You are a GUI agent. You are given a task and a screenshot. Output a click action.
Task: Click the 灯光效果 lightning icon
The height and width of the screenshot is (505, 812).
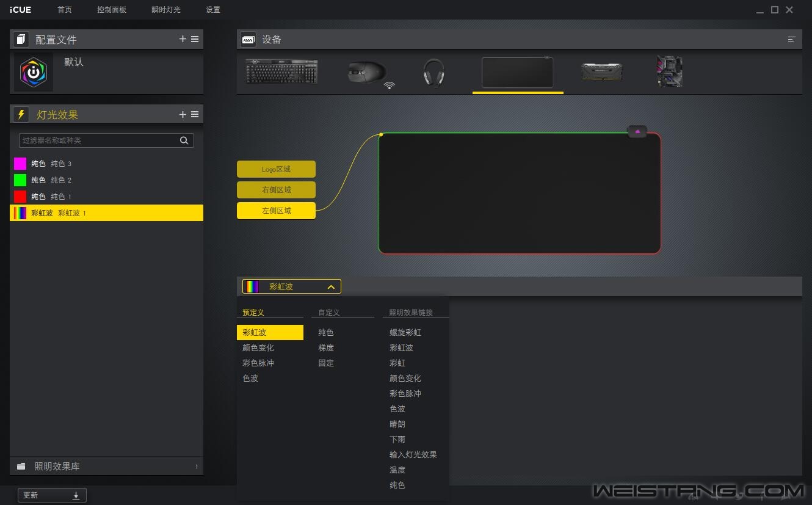pyautogui.click(x=21, y=115)
